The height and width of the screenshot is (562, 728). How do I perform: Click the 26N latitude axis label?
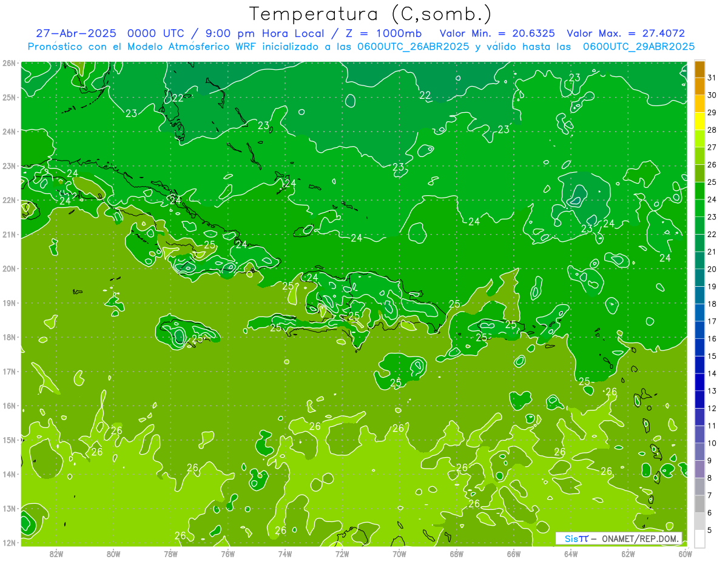click(8, 63)
